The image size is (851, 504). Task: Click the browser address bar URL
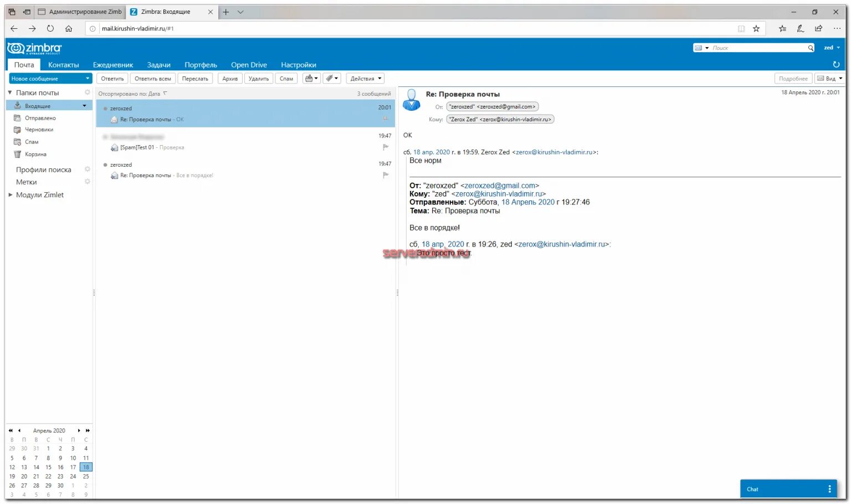click(138, 28)
